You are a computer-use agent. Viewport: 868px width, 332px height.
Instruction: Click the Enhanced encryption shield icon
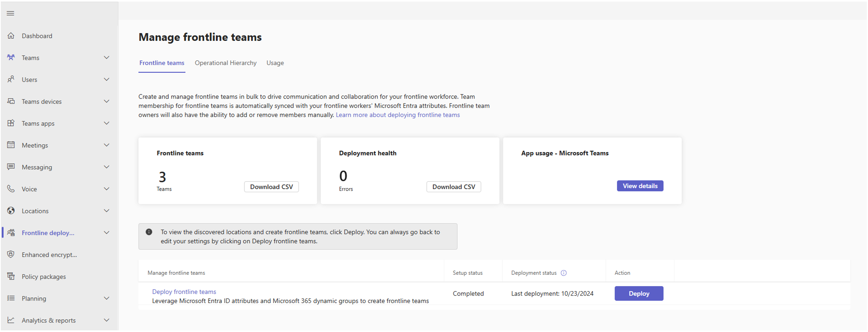point(11,255)
